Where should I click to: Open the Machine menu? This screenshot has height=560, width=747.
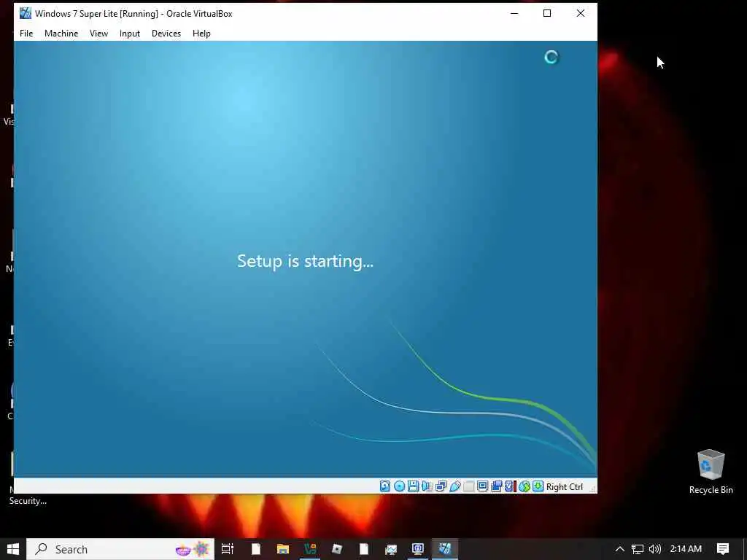pos(61,34)
